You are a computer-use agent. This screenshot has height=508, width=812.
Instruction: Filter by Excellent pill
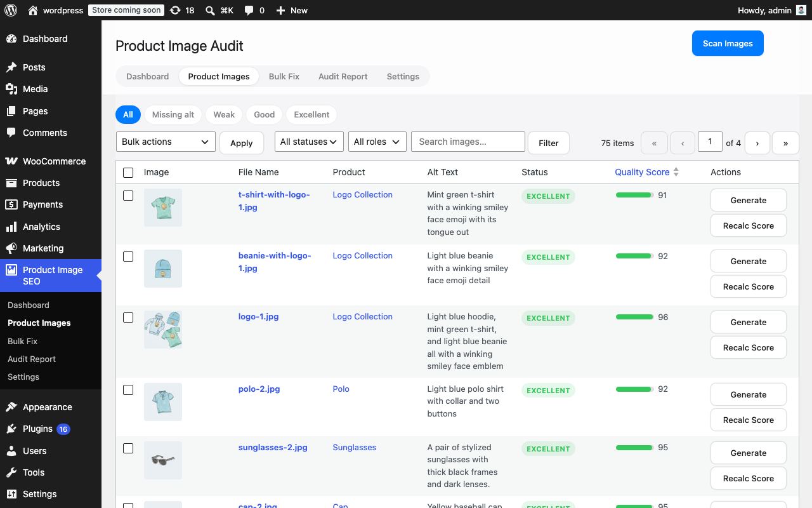point(311,114)
